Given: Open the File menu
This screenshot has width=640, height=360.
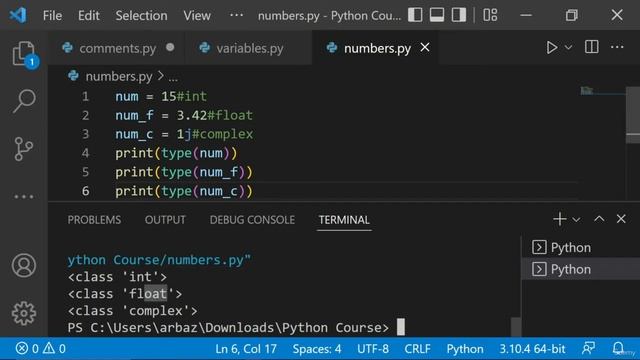Looking at the screenshot, I should coord(52,16).
